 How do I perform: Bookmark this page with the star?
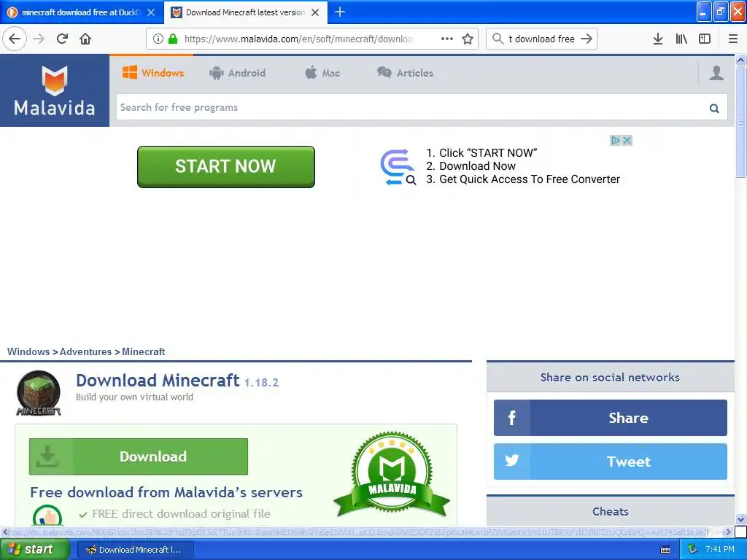pyautogui.click(x=468, y=39)
